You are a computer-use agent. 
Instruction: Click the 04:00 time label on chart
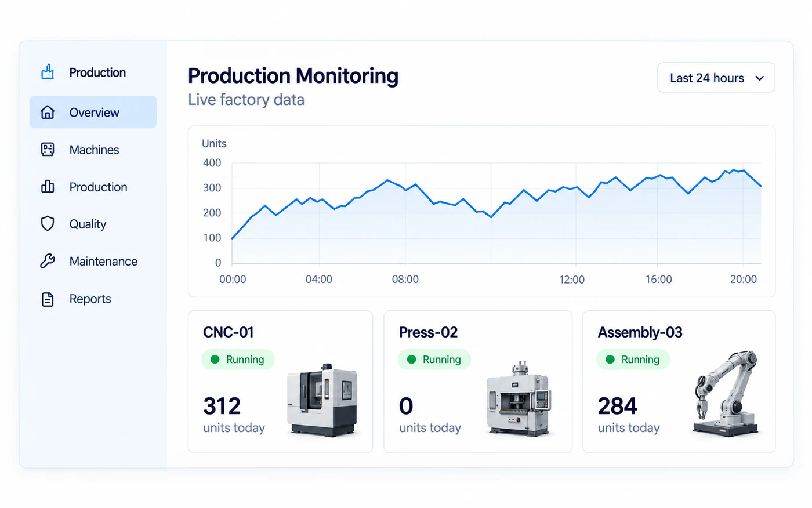coord(319,280)
